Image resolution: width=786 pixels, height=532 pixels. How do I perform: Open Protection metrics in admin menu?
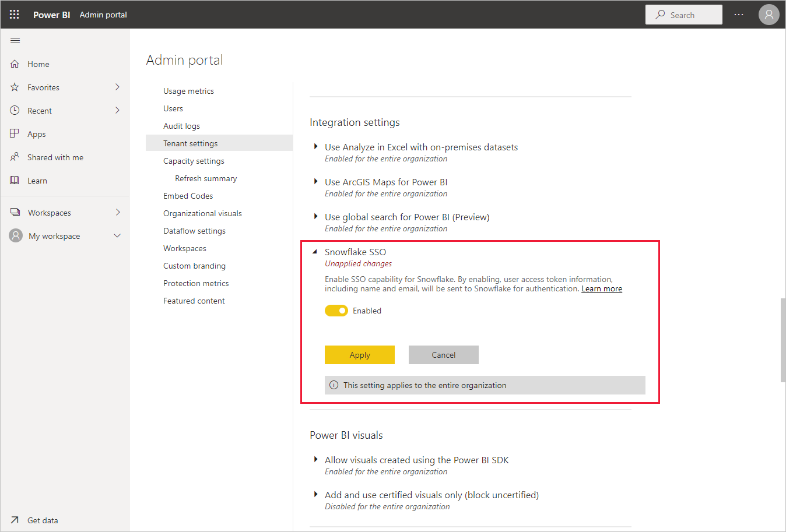pos(196,283)
